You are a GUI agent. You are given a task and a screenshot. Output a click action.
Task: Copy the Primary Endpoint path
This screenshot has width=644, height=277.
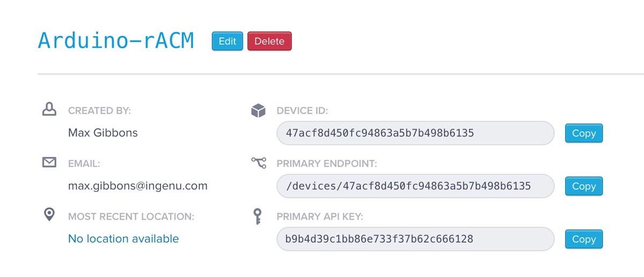pyautogui.click(x=584, y=186)
